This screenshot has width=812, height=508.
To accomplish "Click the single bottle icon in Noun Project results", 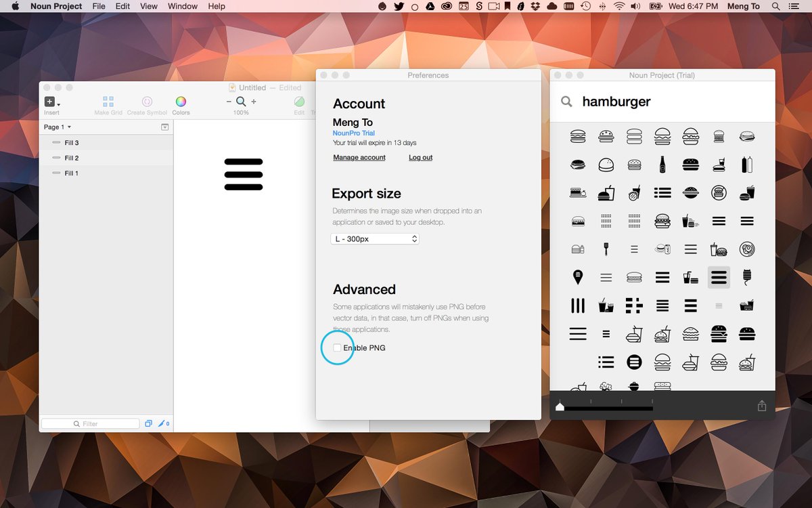I will [x=662, y=164].
